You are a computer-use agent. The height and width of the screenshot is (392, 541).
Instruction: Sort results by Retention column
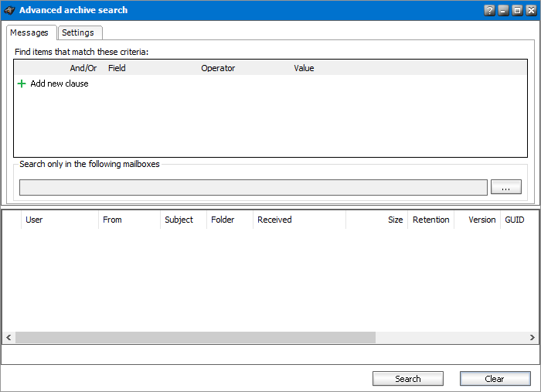pyautogui.click(x=431, y=220)
